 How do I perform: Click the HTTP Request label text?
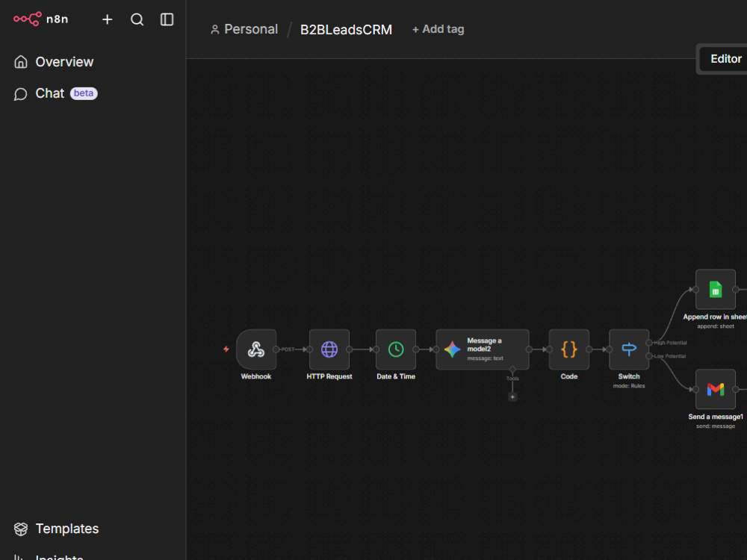(x=329, y=376)
